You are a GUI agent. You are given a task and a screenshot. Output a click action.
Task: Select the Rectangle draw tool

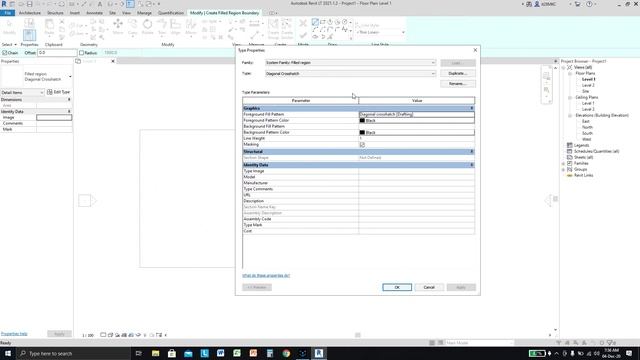pos(322,22)
